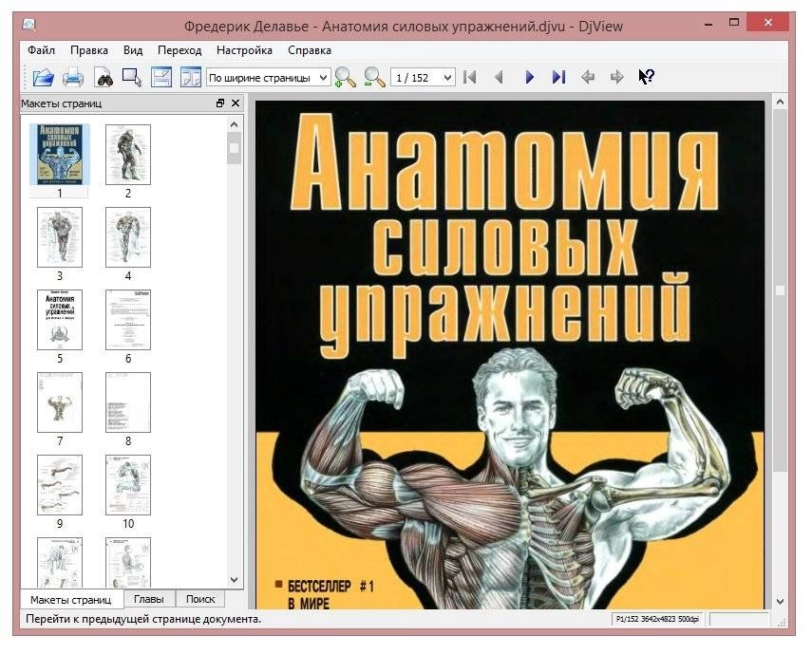The image size is (812, 654).
Task: Select page 6 thumbnail
Action: pyautogui.click(x=128, y=319)
